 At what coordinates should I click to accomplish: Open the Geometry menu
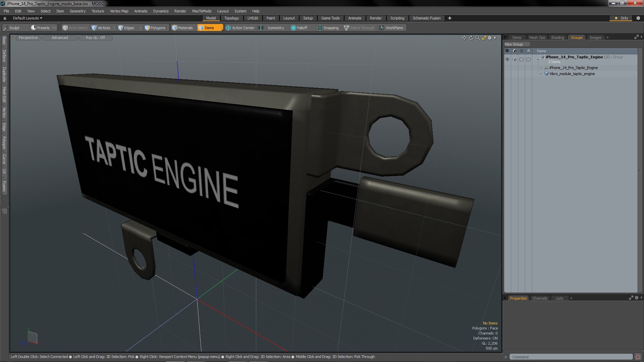tap(77, 11)
